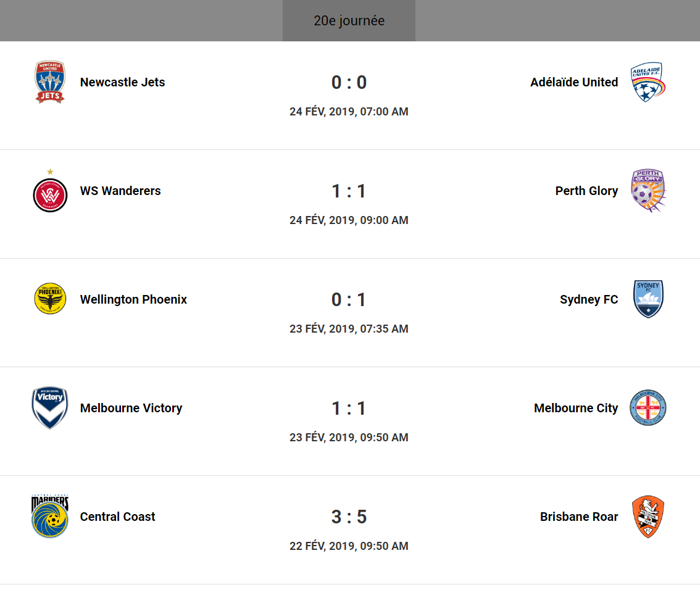Click the 23 FÉV 09:50 AM match date
Image resolution: width=700 pixels, height=590 pixels.
pos(349,438)
